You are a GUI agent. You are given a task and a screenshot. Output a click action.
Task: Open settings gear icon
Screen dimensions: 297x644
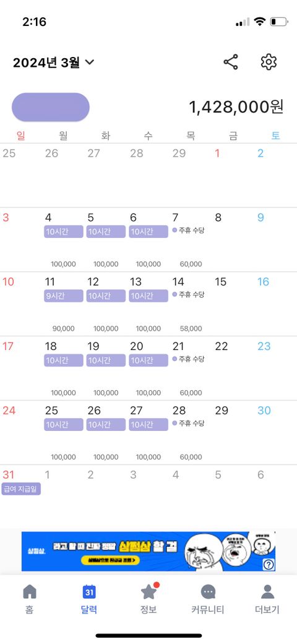point(269,62)
